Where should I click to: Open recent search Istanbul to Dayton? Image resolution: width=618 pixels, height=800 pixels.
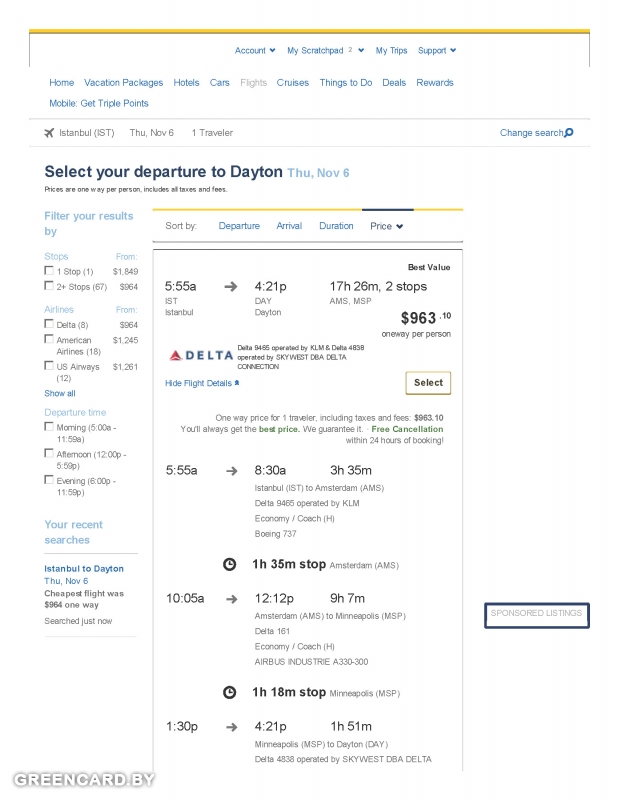click(84, 568)
